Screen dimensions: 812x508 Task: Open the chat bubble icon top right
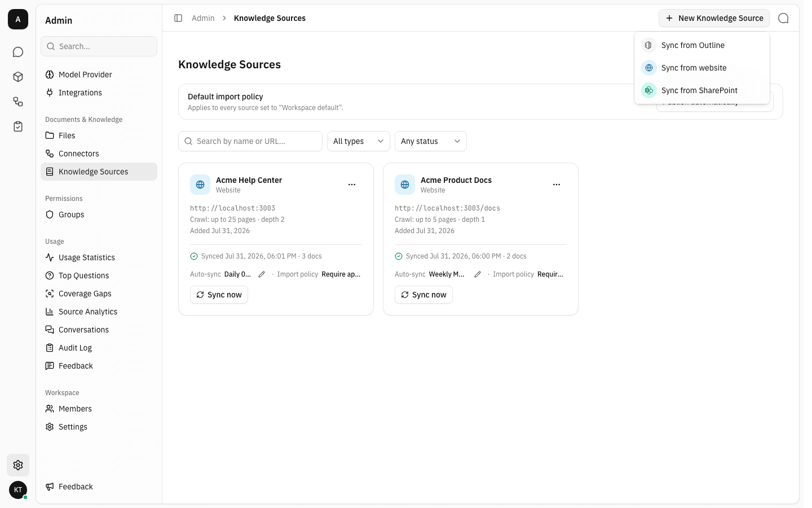(783, 18)
